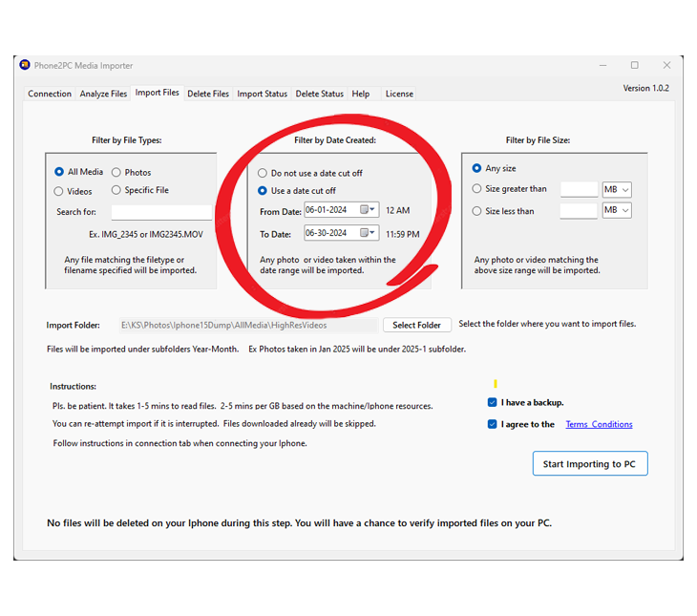The image size is (697, 616).
Task: Switch to the Analyze Files tab
Action: [x=103, y=94]
